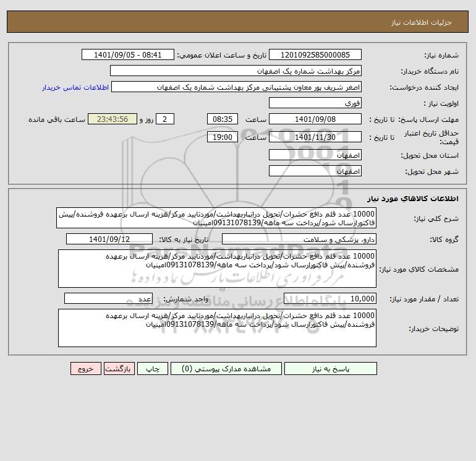Select the اولویت نیاز field showing فوری
Screen dimensions: 476x461
tap(315, 103)
